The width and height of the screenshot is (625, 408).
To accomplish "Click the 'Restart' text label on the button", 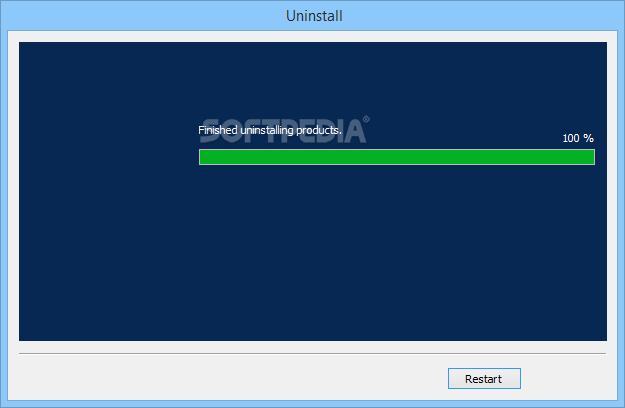I will (x=483, y=379).
